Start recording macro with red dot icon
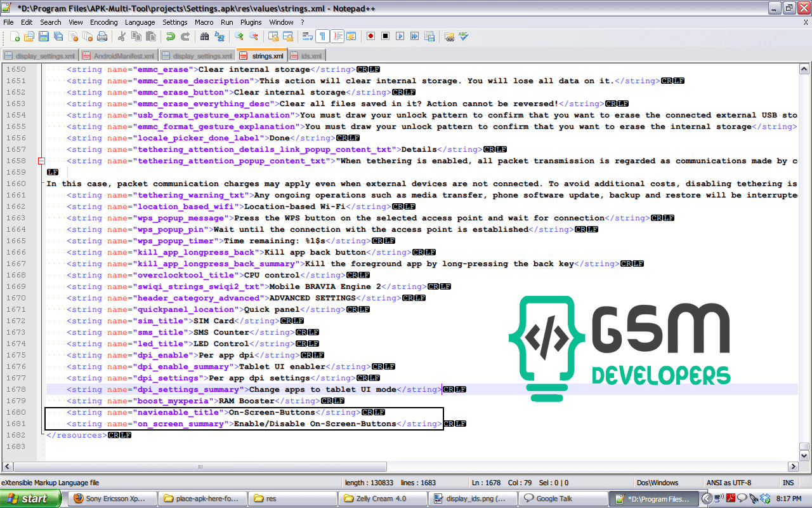Screen dimensions: 812x508 click(370, 36)
